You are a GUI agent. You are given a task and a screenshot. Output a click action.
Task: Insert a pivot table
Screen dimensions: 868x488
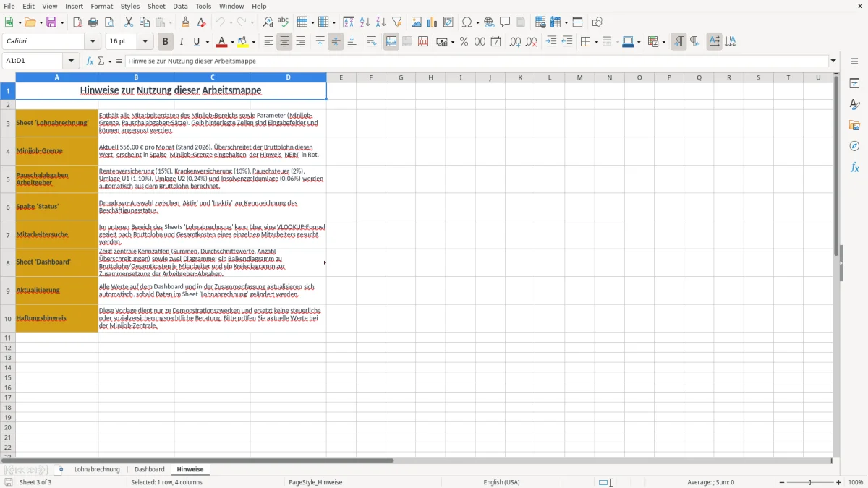point(448,22)
